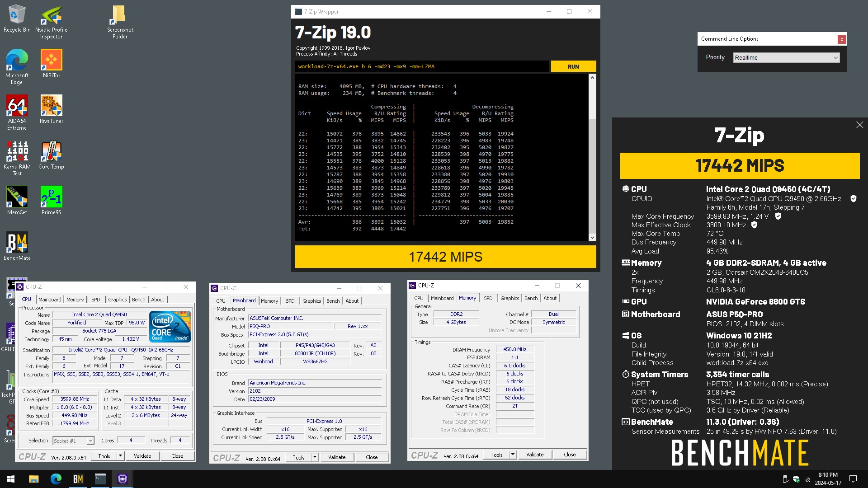Launch BenchMate desktop icon
Viewport: 868px width, 488px height.
[17, 246]
